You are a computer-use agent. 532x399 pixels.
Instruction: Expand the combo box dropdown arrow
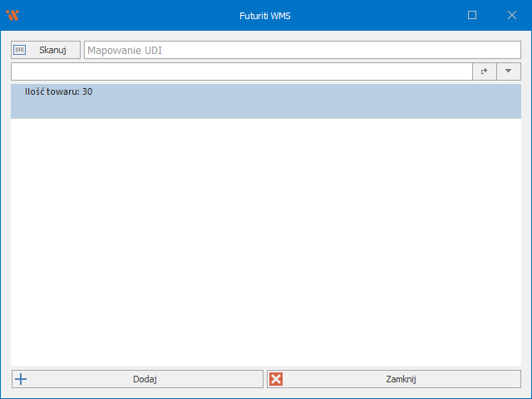508,71
